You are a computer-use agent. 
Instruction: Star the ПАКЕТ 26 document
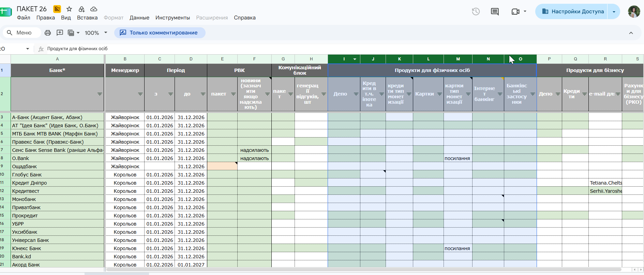[x=69, y=9]
